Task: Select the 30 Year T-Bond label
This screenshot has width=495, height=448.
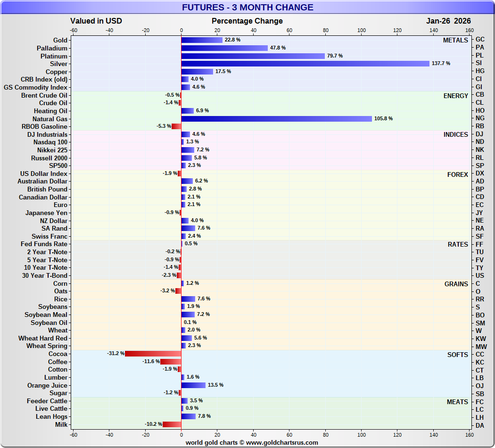Action: point(45,275)
